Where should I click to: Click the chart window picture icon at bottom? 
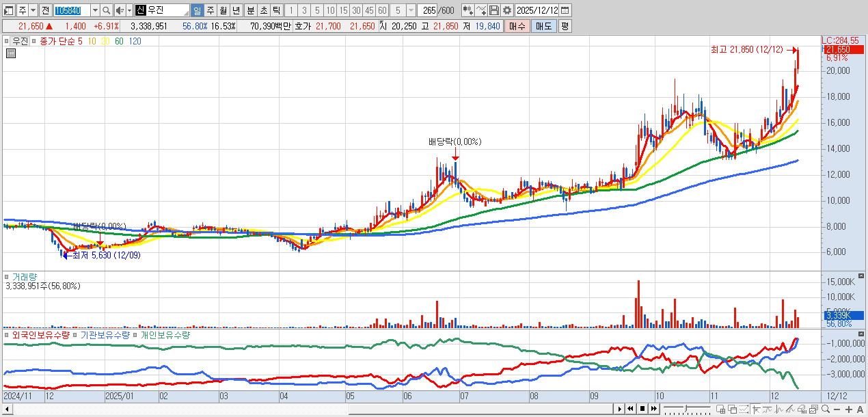pyautogui.click(x=813, y=409)
